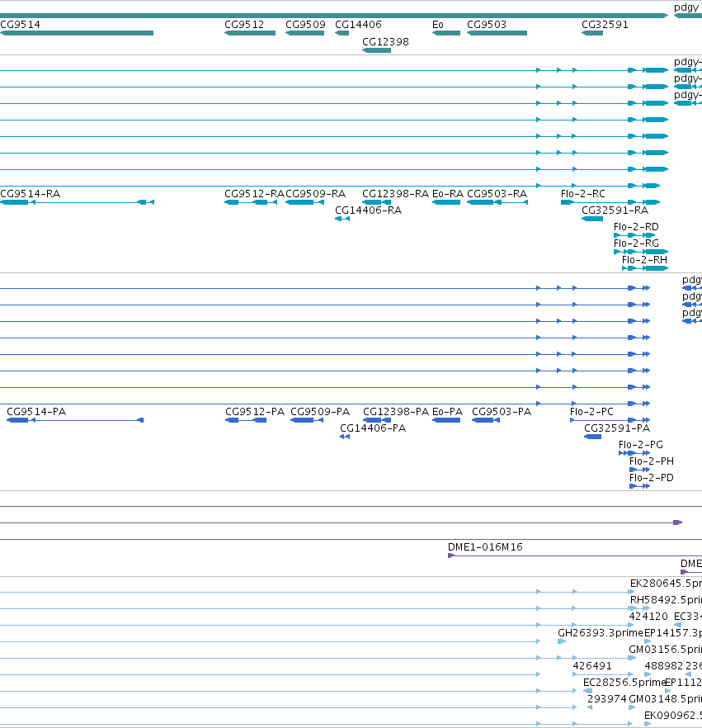
Task: Select the CG9512-RA transcript label
Action: point(254,194)
